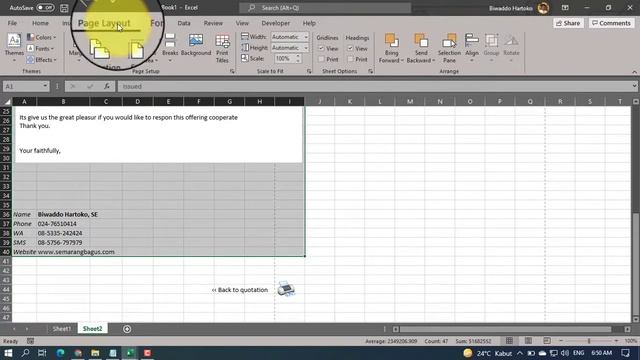Click the Share button
This screenshot has height=360, width=640.
568,23
